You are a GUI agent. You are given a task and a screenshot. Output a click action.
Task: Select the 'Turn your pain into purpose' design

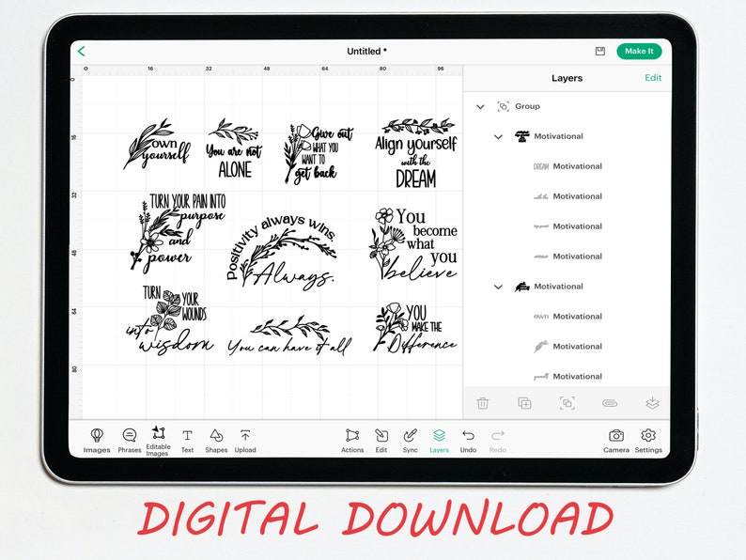178,232
